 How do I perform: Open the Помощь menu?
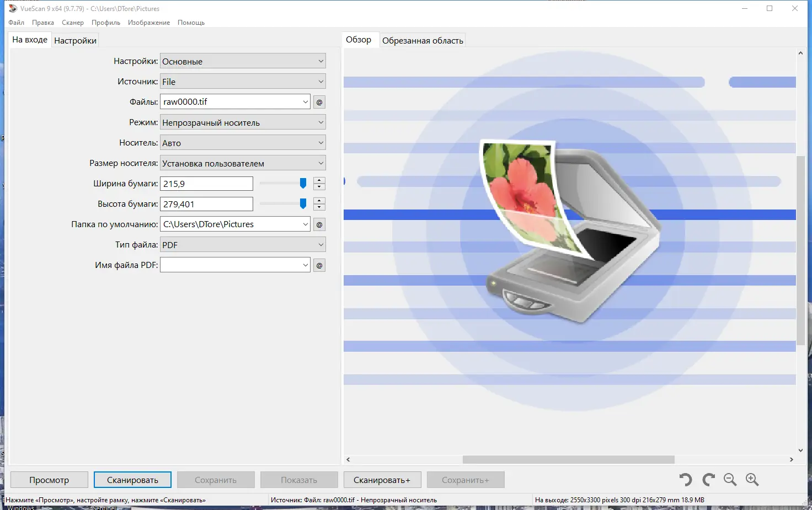click(x=191, y=23)
